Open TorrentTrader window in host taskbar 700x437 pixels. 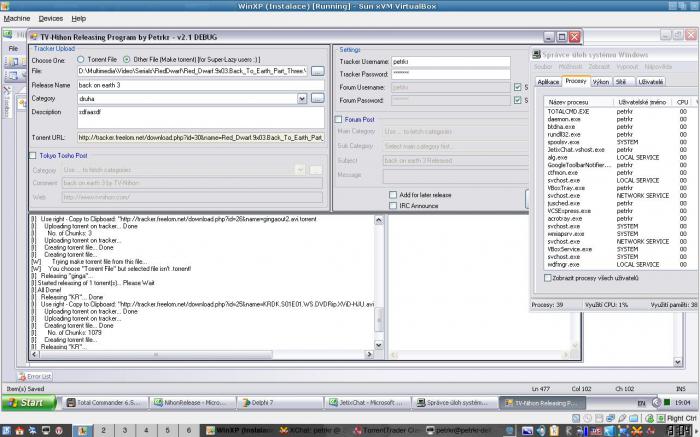click(385, 430)
